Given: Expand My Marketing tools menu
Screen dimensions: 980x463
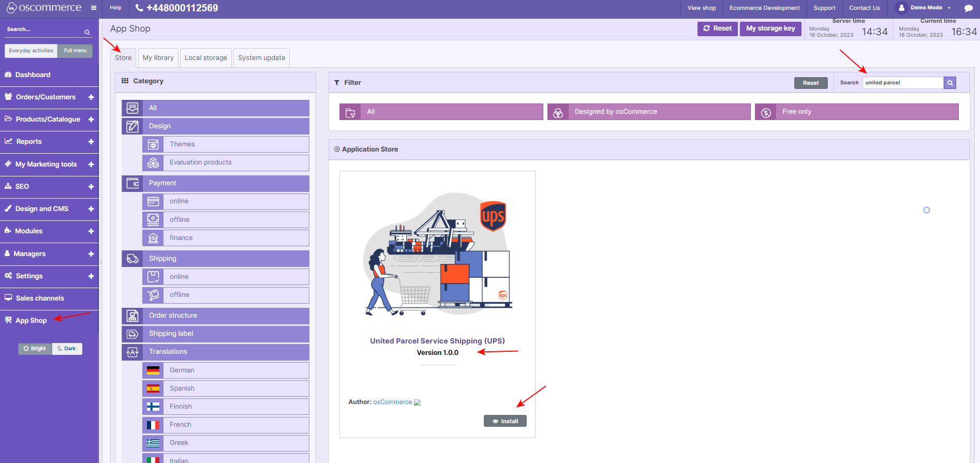Looking at the screenshot, I should coord(91,165).
